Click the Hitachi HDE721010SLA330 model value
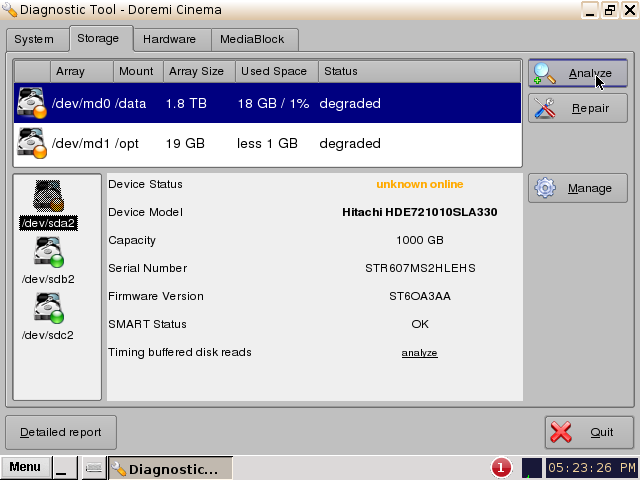640x480 pixels. coord(420,212)
